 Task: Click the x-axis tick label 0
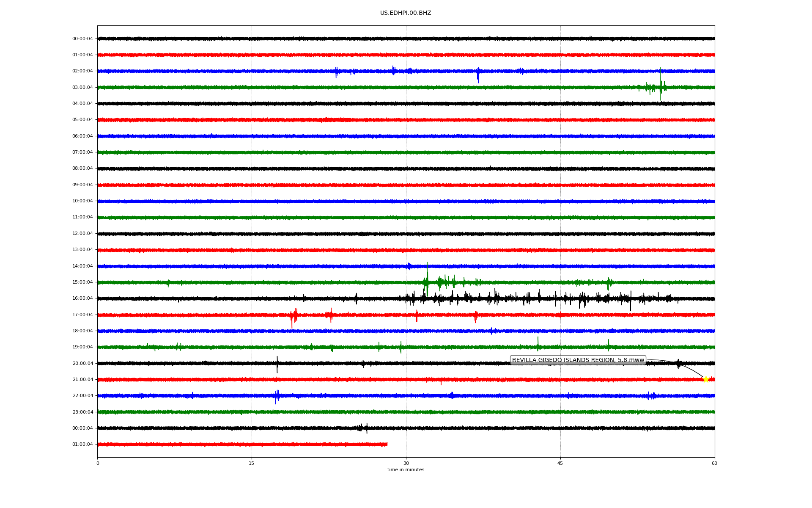tap(98, 463)
